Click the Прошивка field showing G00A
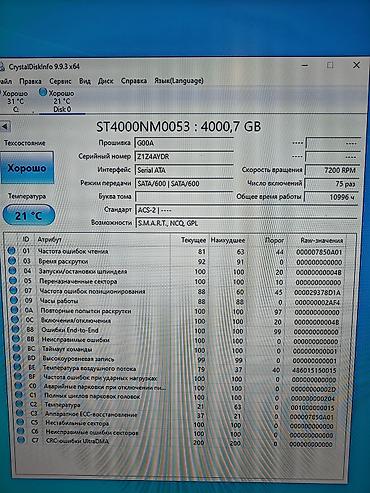Image resolution: width=370 pixels, height=493 pixels. click(x=184, y=143)
